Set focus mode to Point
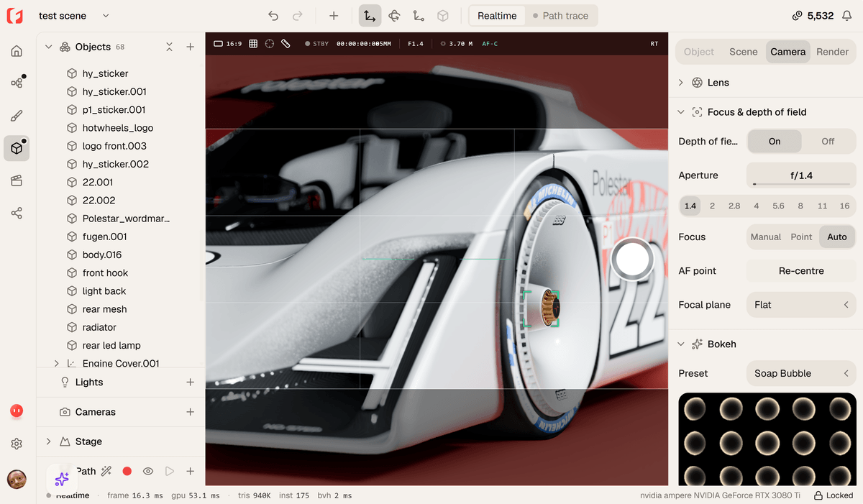863x504 pixels. tap(801, 237)
